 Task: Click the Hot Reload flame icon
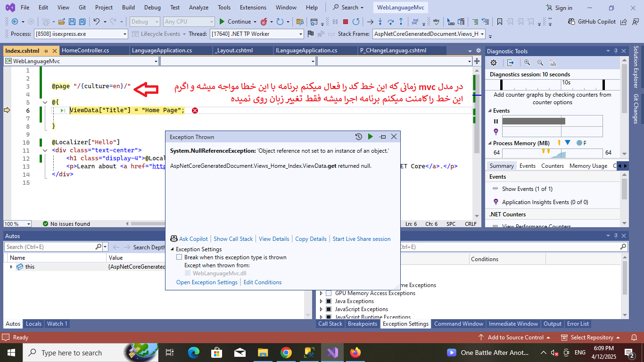pyautogui.click(x=264, y=22)
